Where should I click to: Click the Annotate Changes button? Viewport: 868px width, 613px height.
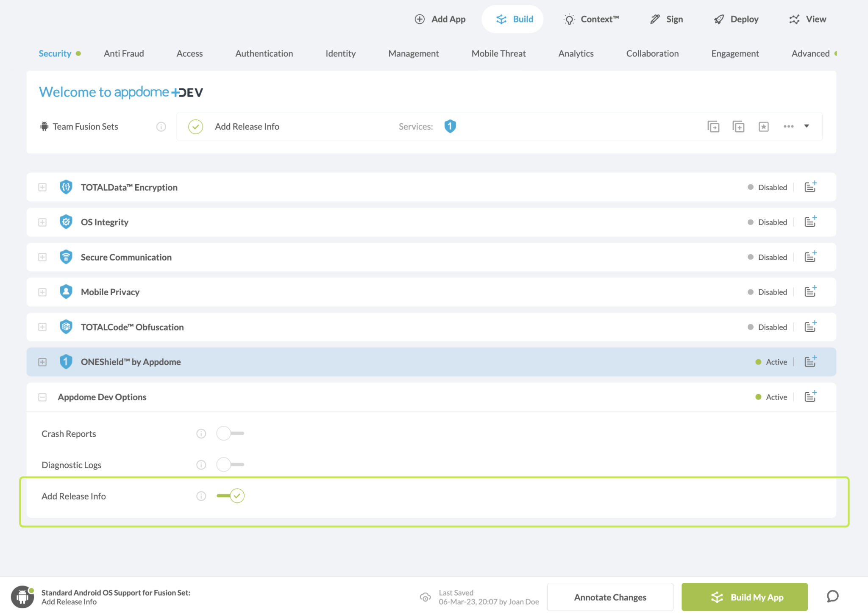pyautogui.click(x=610, y=597)
